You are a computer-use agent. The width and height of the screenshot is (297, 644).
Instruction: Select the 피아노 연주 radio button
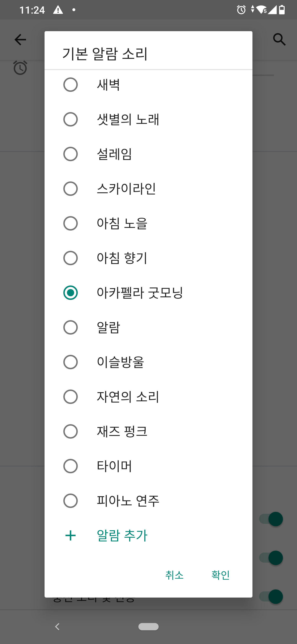pos(71,501)
